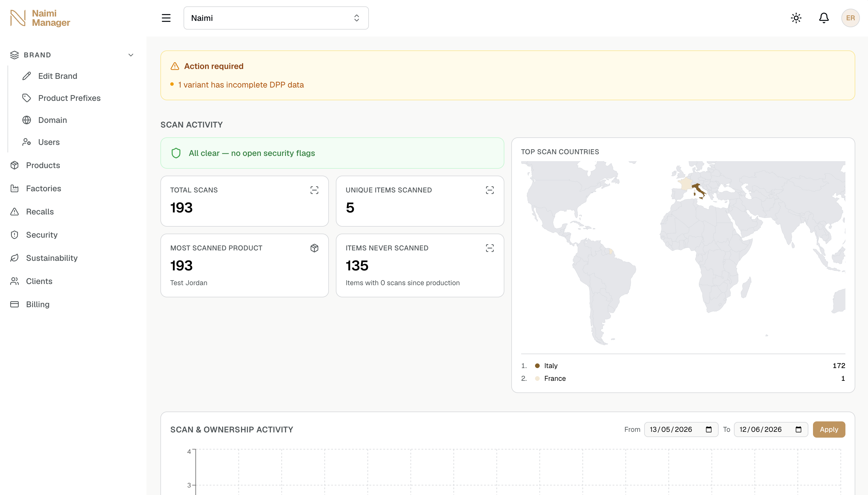Click the Italy brown legend dot
This screenshot has height=495, width=868.
click(537, 366)
